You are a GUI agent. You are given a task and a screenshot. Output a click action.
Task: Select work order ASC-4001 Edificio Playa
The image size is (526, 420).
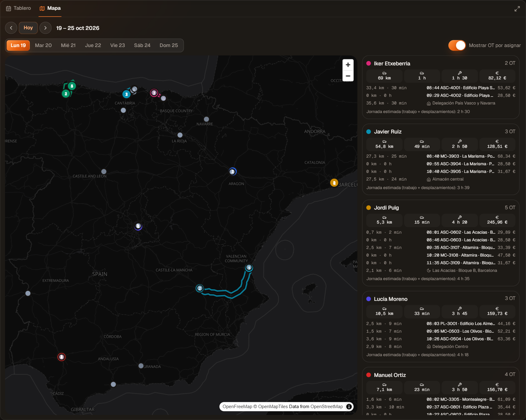tap(441, 88)
